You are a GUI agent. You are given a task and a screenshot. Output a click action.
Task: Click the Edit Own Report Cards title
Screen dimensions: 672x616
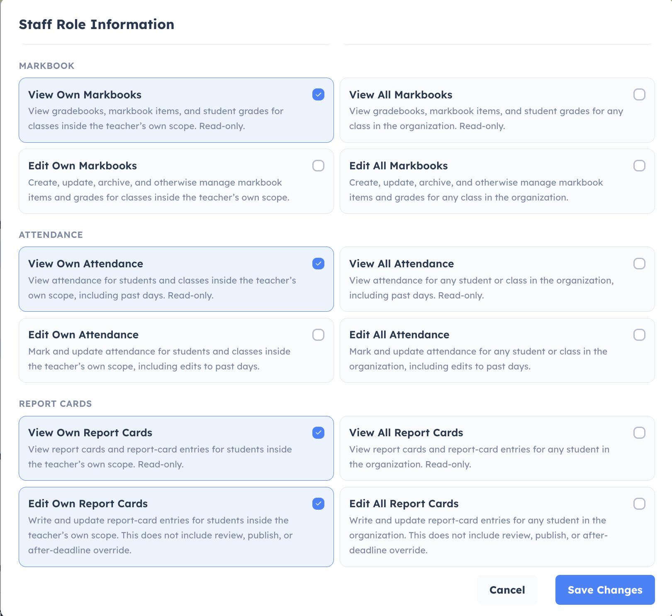[88, 504]
